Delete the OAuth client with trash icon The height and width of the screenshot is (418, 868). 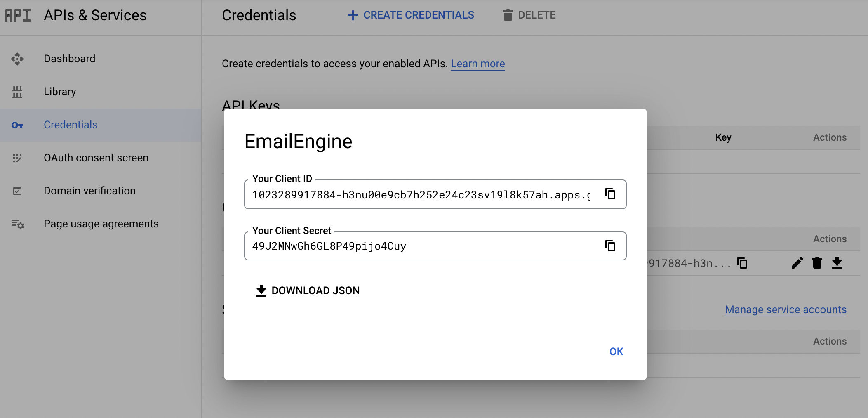tap(817, 263)
